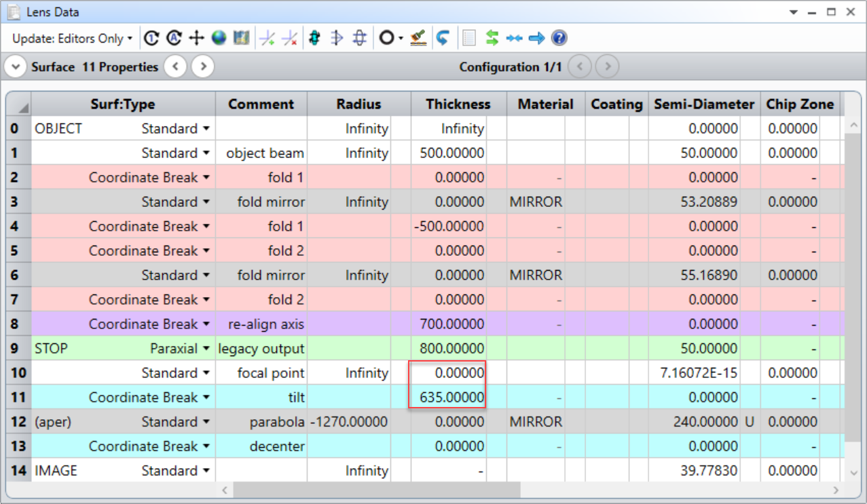Click thickness cell -500.00000 on row 4
This screenshot has width=867, height=504.
(x=449, y=227)
